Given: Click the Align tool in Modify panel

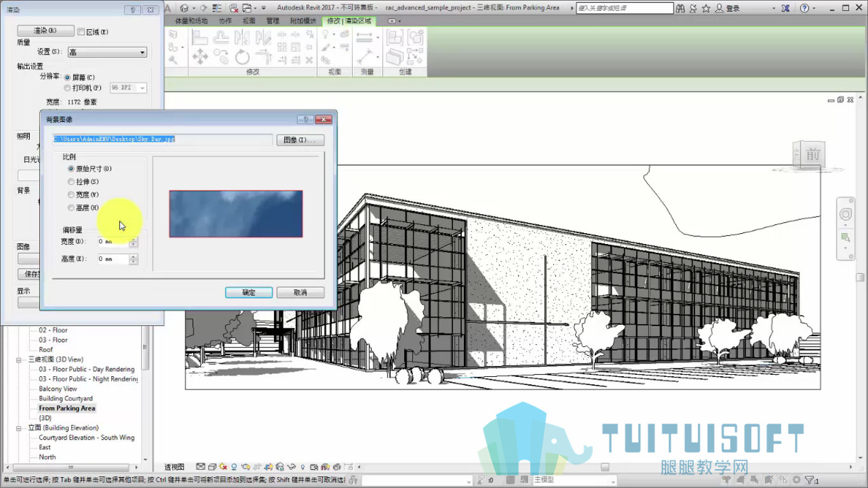Looking at the screenshot, I should pos(200,38).
